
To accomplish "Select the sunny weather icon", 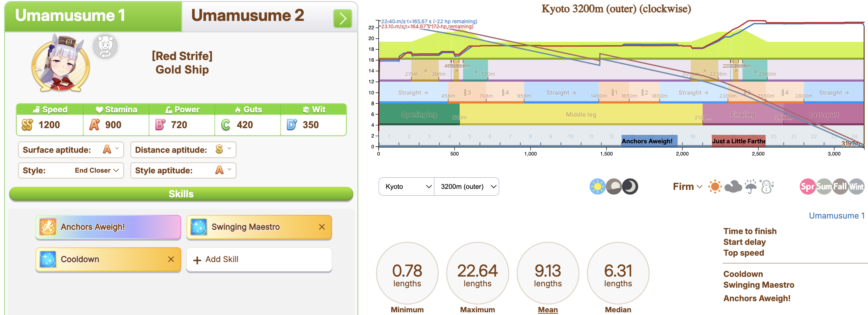I will (715, 187).
